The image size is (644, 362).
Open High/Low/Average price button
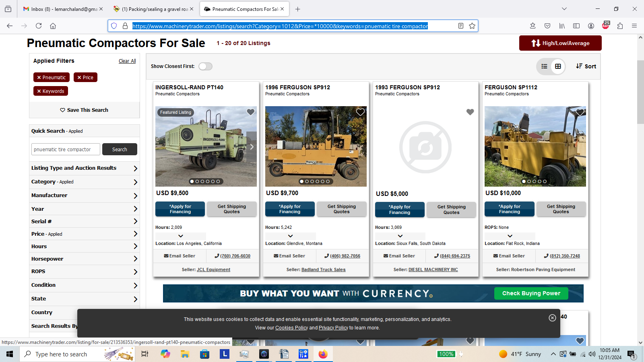coord(560,43)
